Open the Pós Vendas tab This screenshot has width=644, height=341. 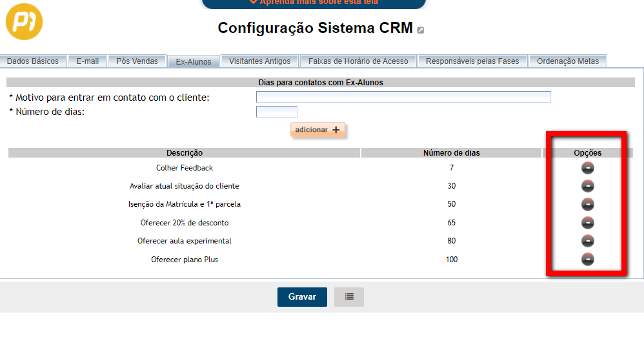(x=137, y=61)
